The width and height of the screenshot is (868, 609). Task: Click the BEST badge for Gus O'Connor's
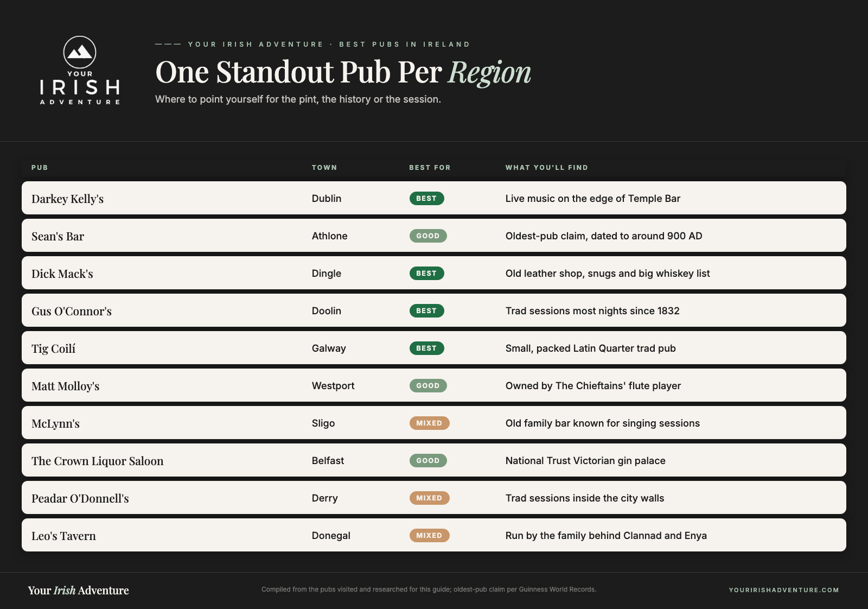tap(426, 311)
